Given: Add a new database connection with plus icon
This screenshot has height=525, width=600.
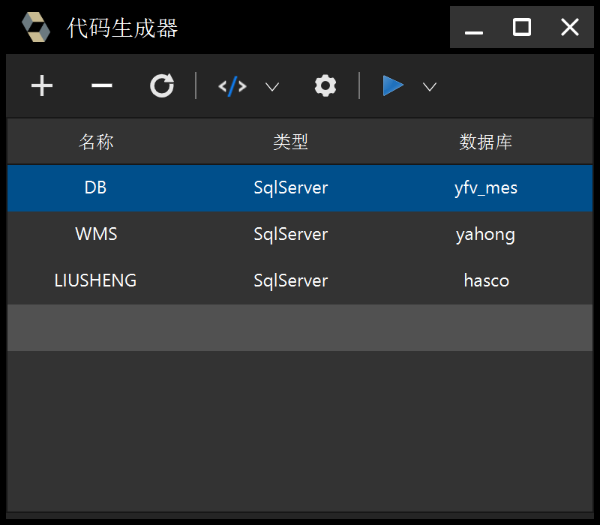Looking at the screenshot, I should [x=42, y=86].
